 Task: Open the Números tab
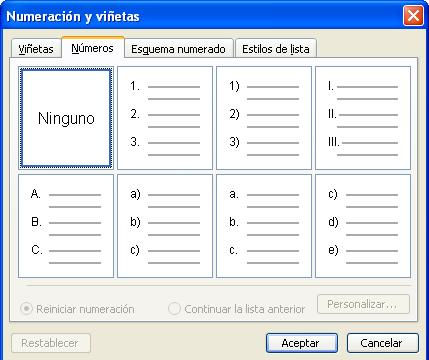pos(93,48)
